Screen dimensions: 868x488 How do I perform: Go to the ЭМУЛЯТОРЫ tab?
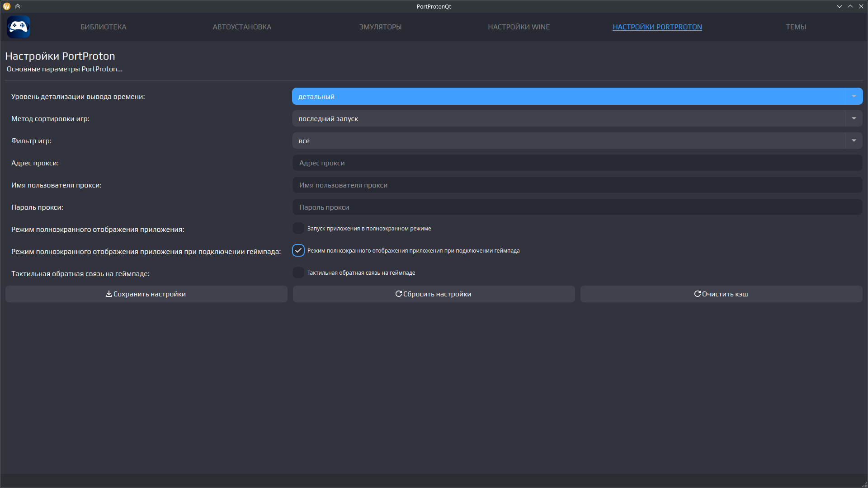pos(380,27)
